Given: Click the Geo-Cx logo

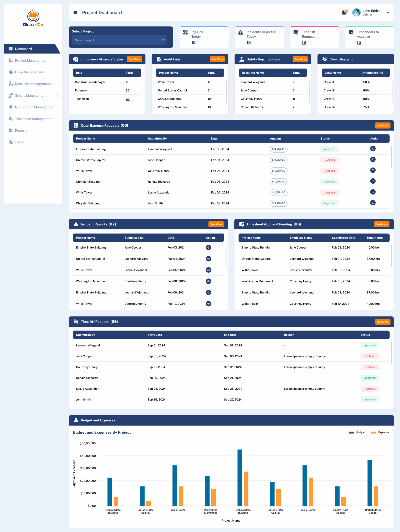Looking at the screenshot, I should 33,18.
